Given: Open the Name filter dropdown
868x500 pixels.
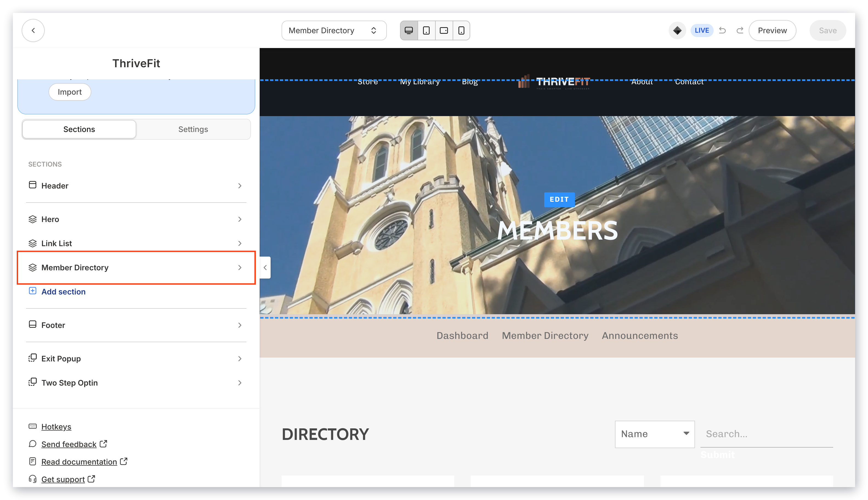Looking at the screenshot, I should [x=655, y=434].
